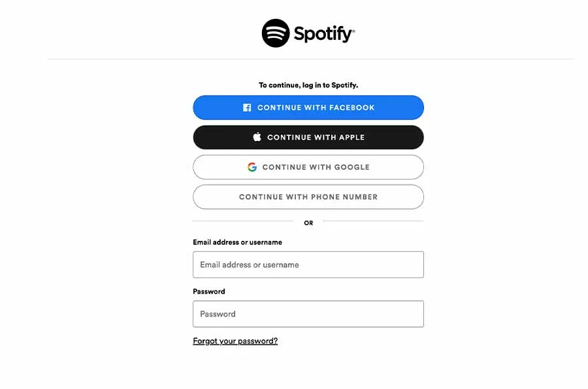Click the 'Email address or username' field label

[237, 242]
